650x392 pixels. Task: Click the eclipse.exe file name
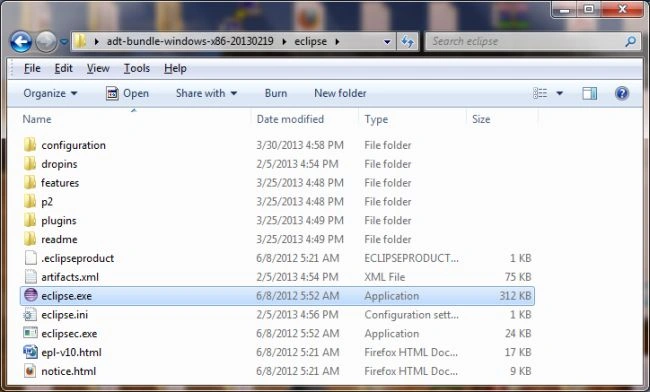click(x=66, y=296)
